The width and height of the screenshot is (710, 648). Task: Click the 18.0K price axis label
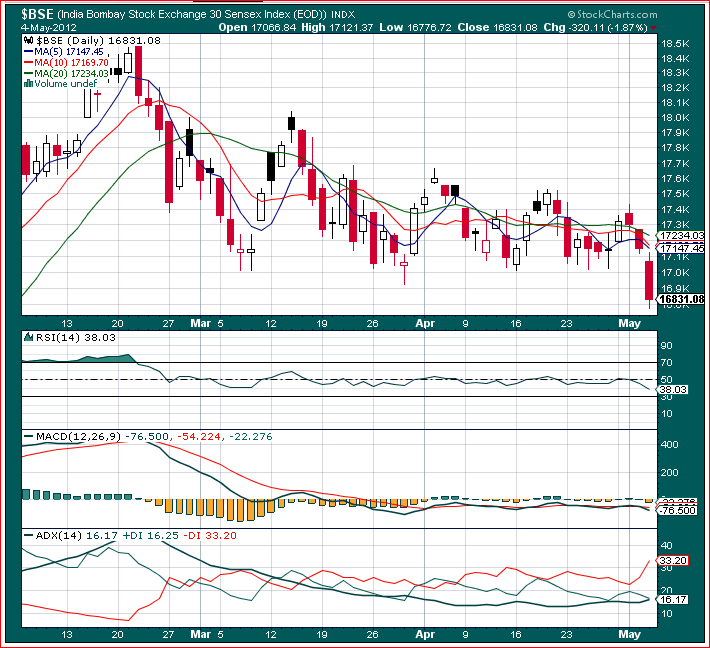[x=676, y=118]
